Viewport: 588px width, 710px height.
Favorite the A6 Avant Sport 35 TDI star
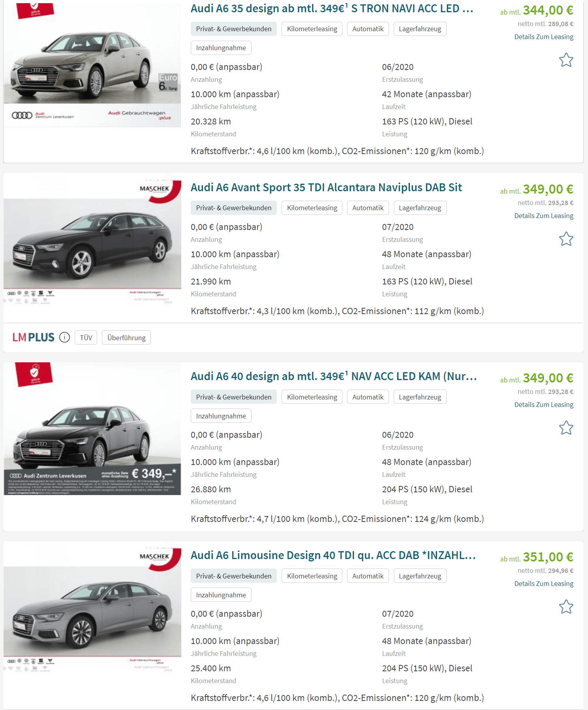[566, 239]
